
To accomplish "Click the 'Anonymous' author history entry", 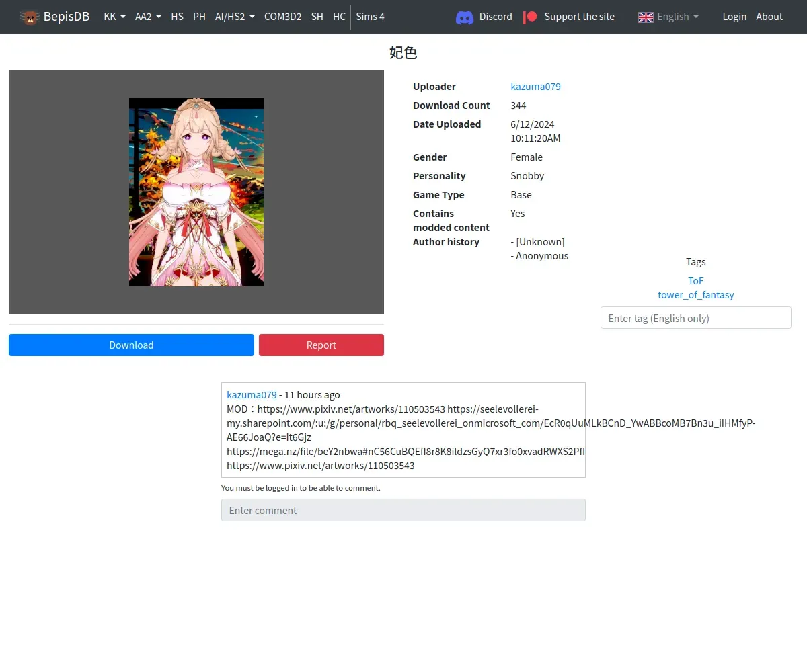I will pos(540,256).
